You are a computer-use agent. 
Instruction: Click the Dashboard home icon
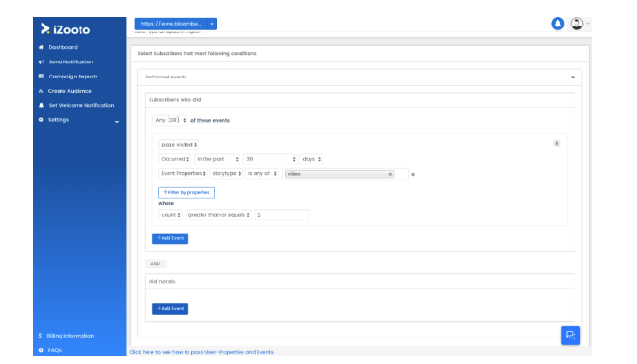coord(41,47)
